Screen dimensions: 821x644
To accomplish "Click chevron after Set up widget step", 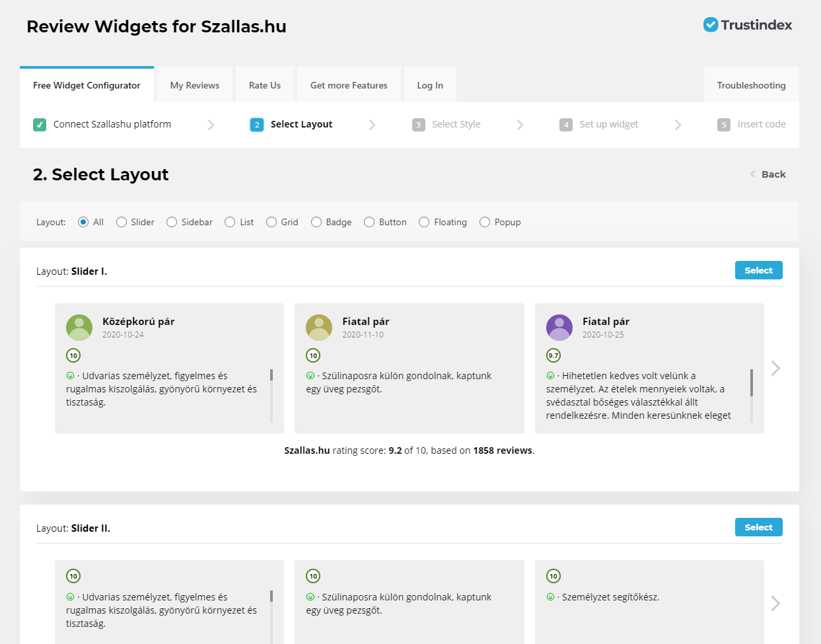I will click(678, 125).
